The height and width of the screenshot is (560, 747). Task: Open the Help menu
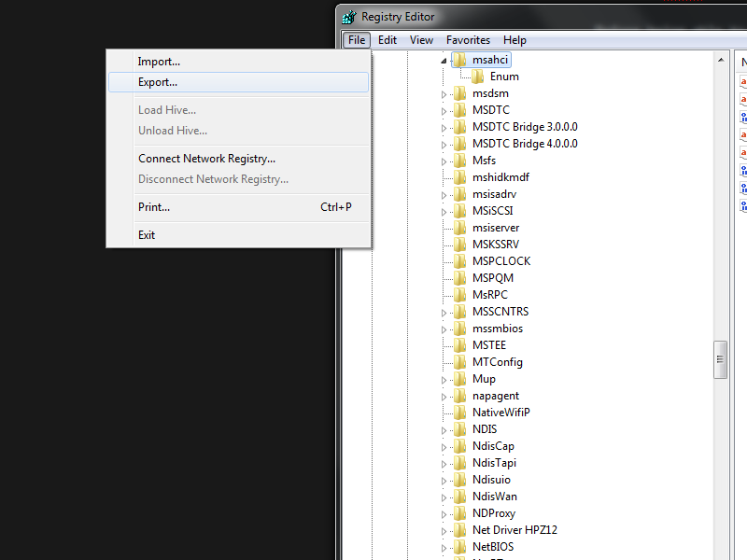514,40
